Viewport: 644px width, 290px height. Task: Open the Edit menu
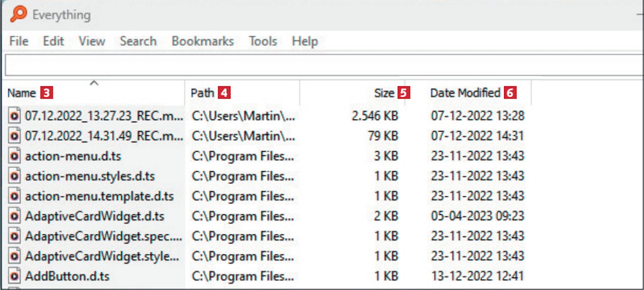point(53,41)
